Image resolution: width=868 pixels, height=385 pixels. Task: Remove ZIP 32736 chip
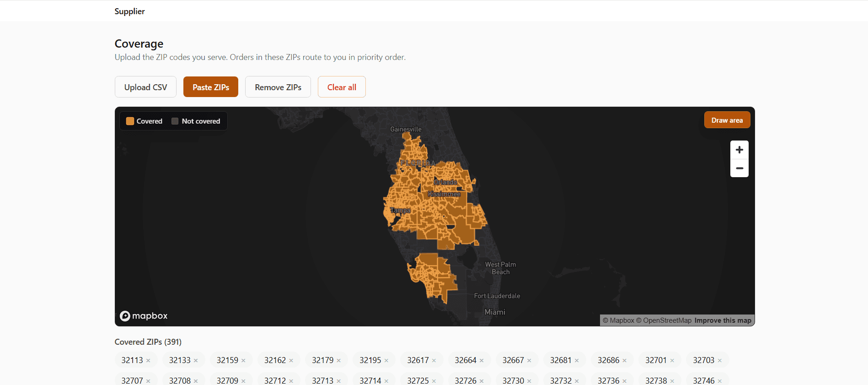click(624, 381)
